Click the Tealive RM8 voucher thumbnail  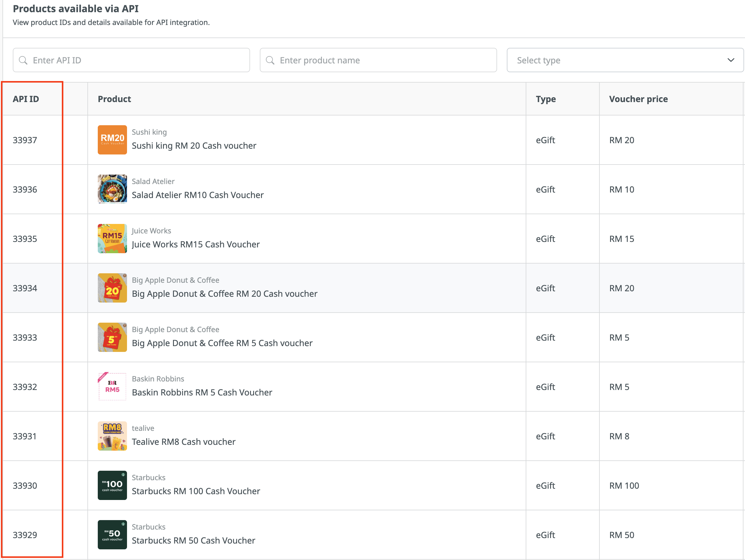click(x=112, y=436)
